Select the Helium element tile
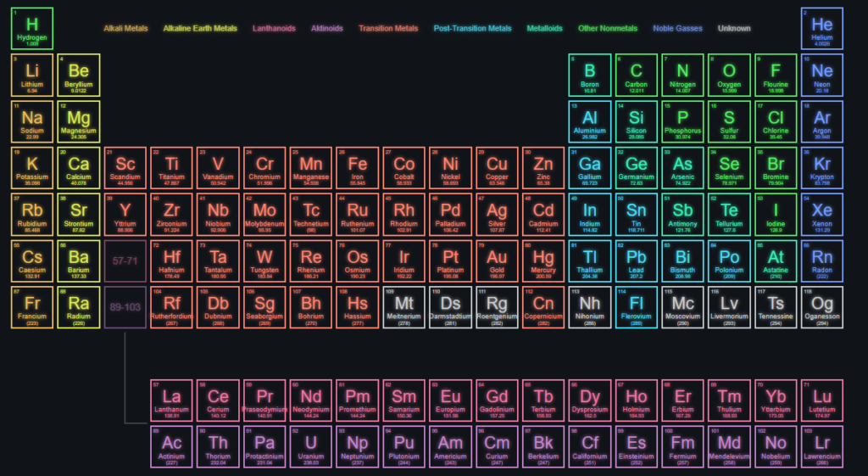Image resolution: width=868 pixels, height=476 pixels. pyautogui.click(x=821, y=29)
